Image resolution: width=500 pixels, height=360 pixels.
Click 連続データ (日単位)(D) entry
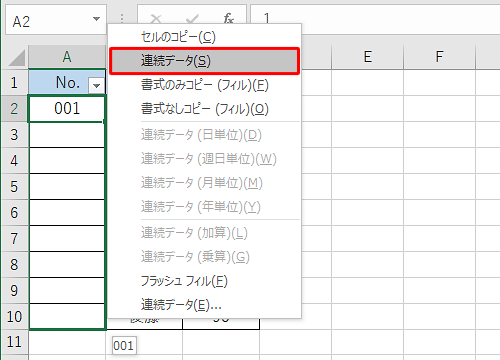click(204, 135)
